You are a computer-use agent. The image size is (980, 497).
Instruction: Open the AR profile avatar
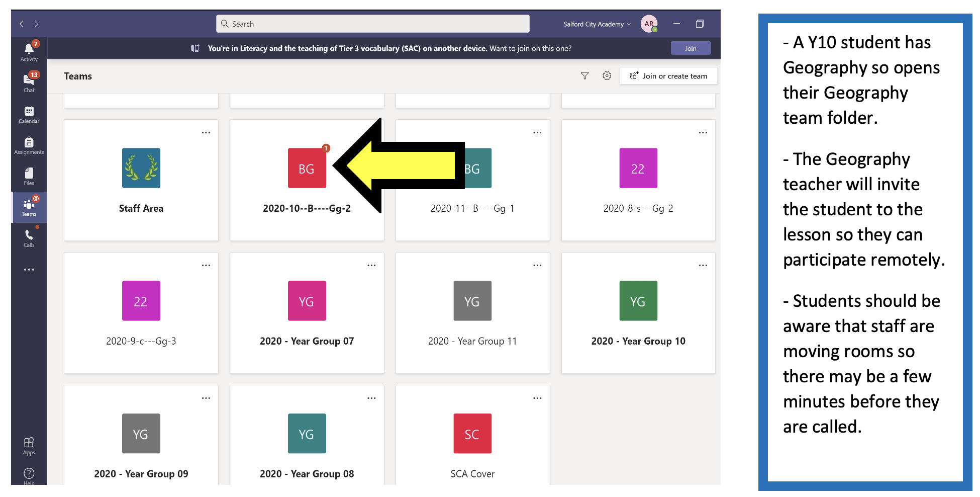[x=649, y=24]
